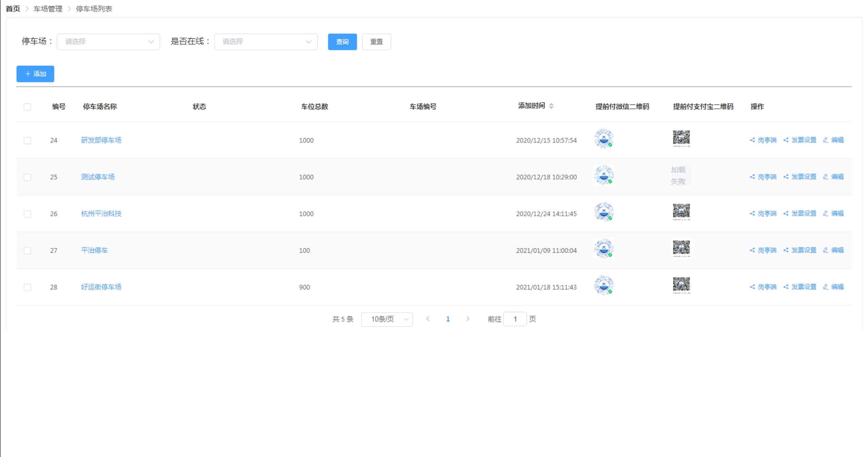Open 发票设置 for 研发部停车场 row

pyautogui.click(x=800, y=140)
